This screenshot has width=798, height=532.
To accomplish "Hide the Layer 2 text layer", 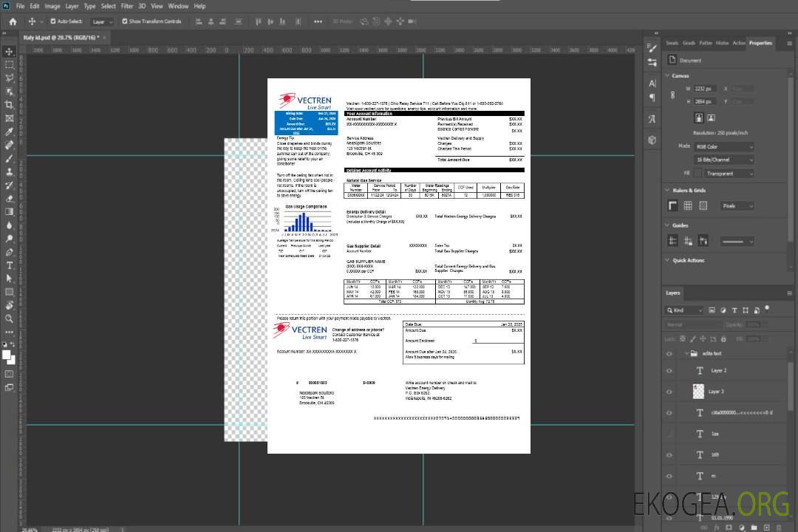I will click(x=669, y=371).
